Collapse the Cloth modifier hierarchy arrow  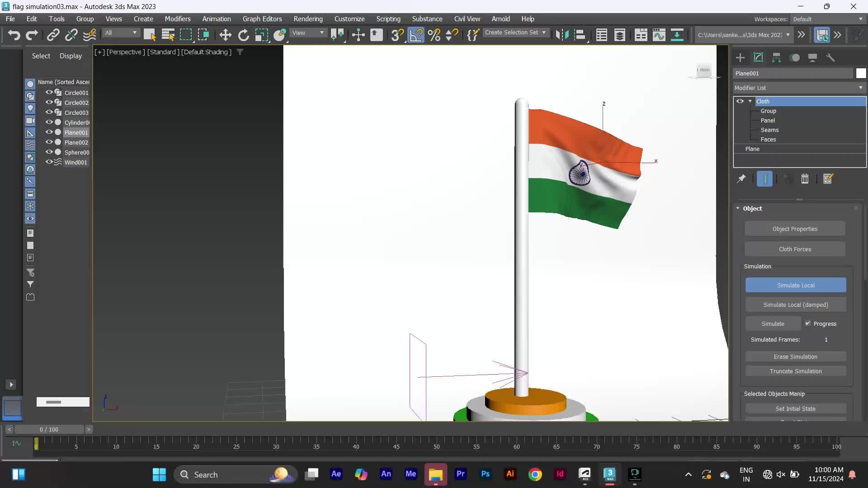pyautogui.click(x=750, y=101)
